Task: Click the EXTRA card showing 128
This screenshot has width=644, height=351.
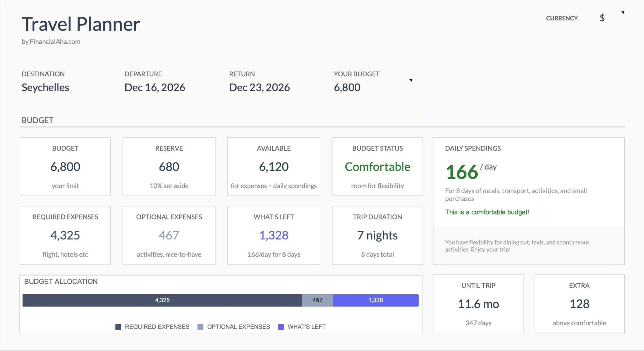Action: pyautogui.click(x=579, y=304)
